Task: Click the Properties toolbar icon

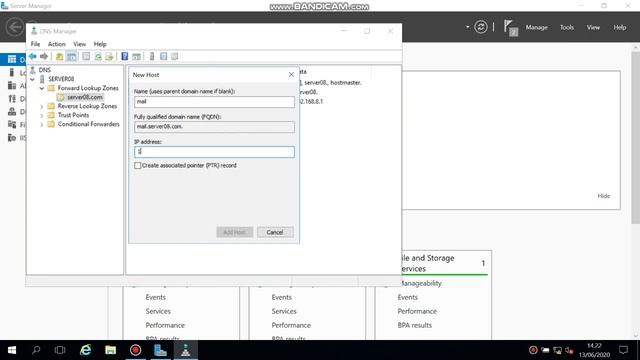Action: tap(86, 56)
